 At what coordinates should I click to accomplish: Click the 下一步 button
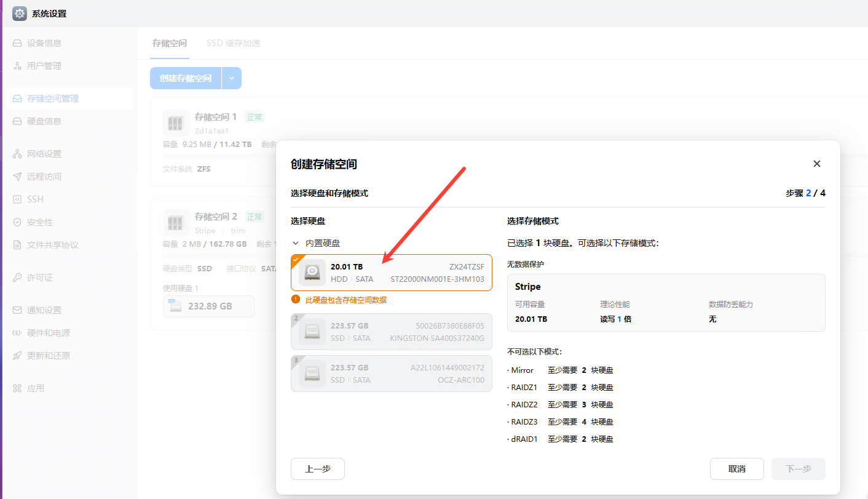(799, 469)
